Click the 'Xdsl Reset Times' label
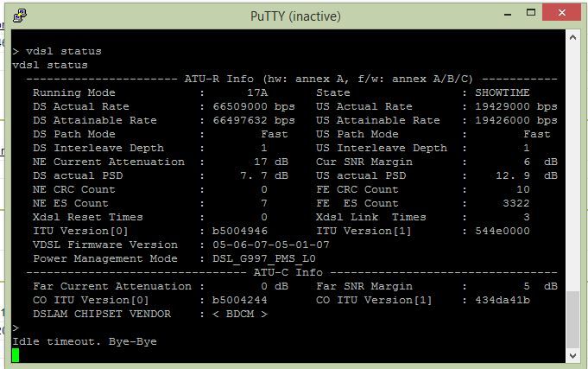The image size is (588, 369). 88,218
